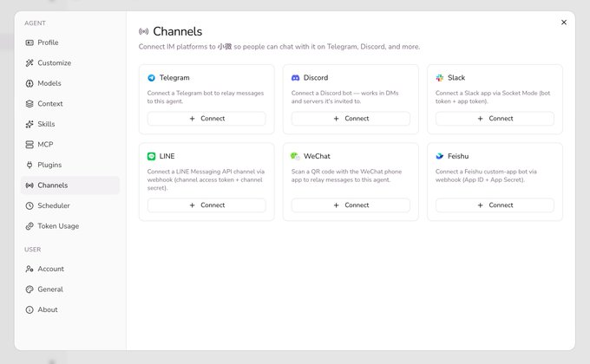
Task: Click the Discord logo icon
Action: click(295, 78)
